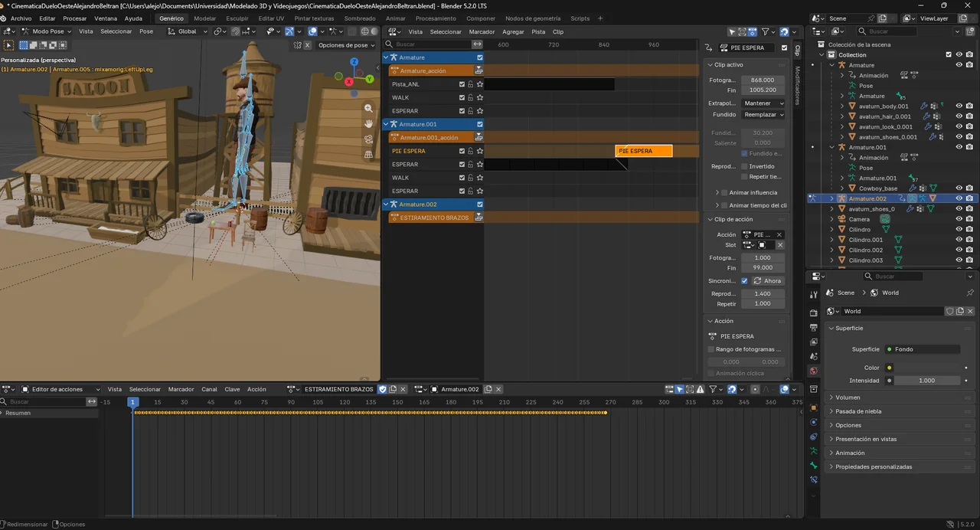The width and height of the screenshot is (980, 530).
Task: Toggle mute checkbox on Pista_ANL track
Action: tap(462, 84)
